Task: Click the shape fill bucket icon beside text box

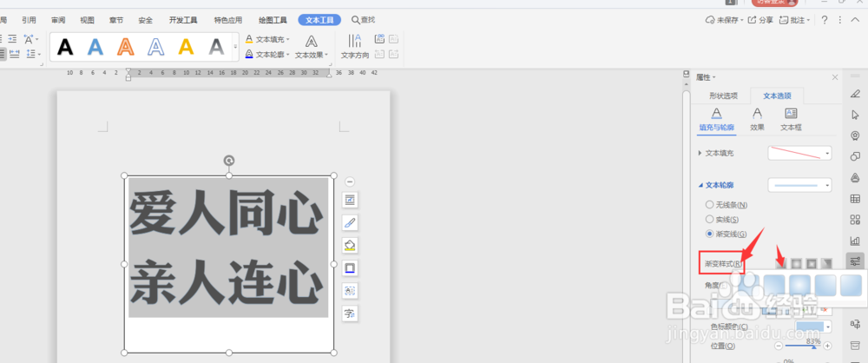Action: click(349, 246)
